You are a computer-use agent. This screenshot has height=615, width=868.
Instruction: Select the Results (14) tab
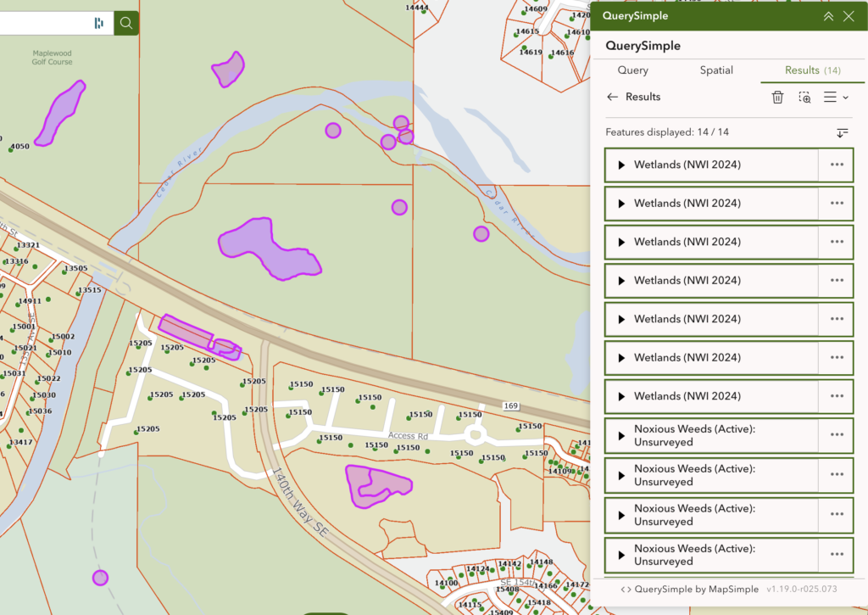click(812, 70)
